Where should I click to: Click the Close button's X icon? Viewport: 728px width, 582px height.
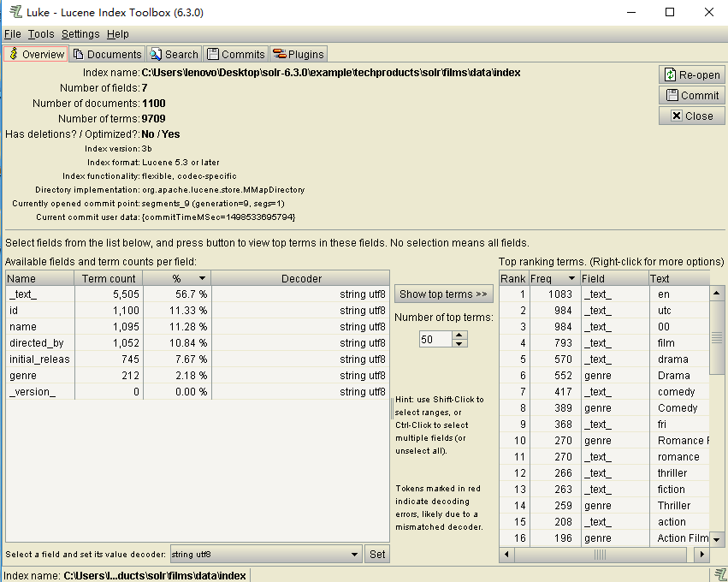[x=677, y=116]
